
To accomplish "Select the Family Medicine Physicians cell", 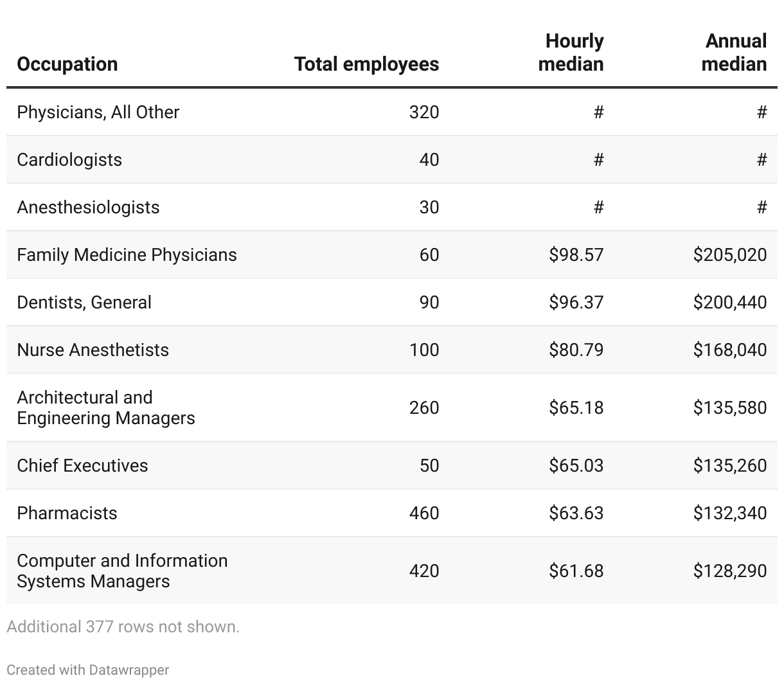I will pos(127,254).
